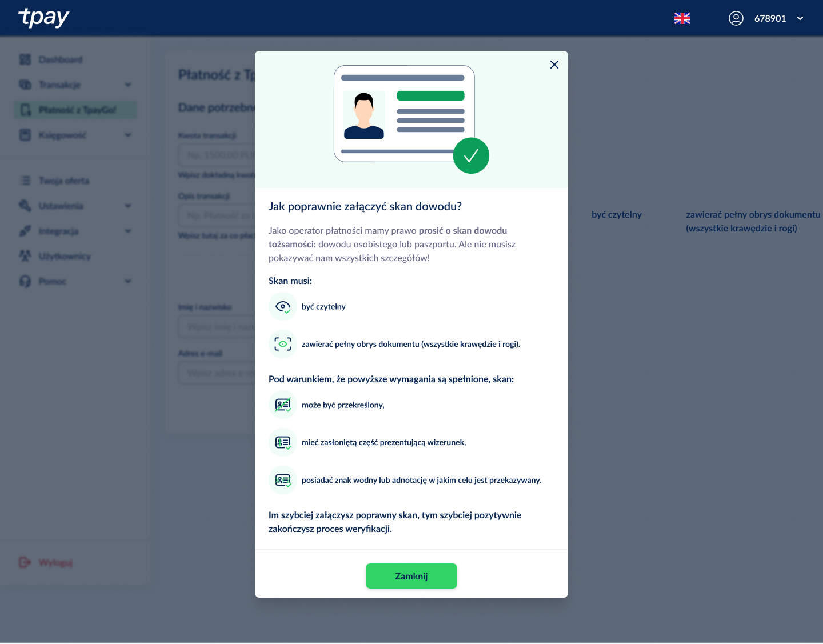The height and width of the screenshot is (644, 823).
Task: Click the Dashboard sidebar icon
Action: [25, 59]
